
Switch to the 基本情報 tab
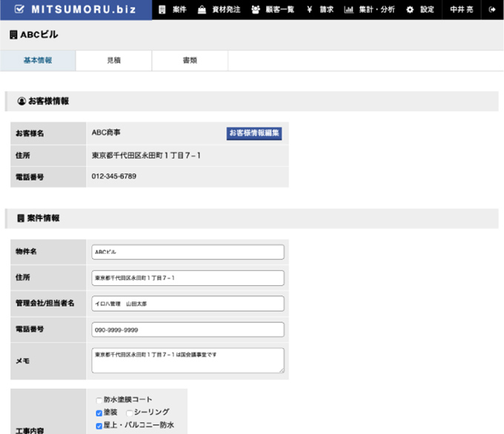(38, 60)
